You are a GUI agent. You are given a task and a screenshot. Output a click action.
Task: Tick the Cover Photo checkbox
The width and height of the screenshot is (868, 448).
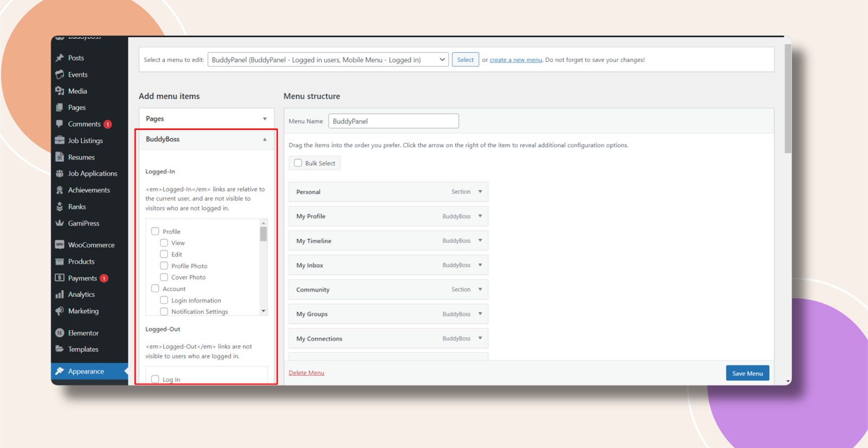(164, 277)
